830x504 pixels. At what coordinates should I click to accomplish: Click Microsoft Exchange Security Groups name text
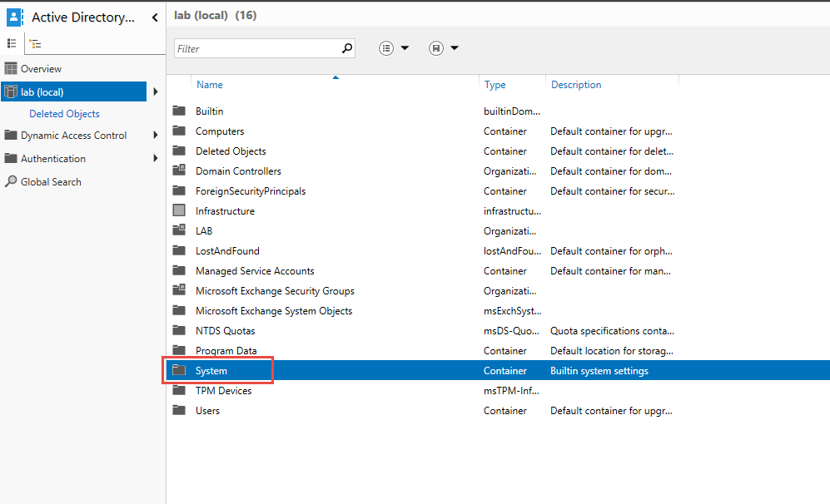pos(275,291)
